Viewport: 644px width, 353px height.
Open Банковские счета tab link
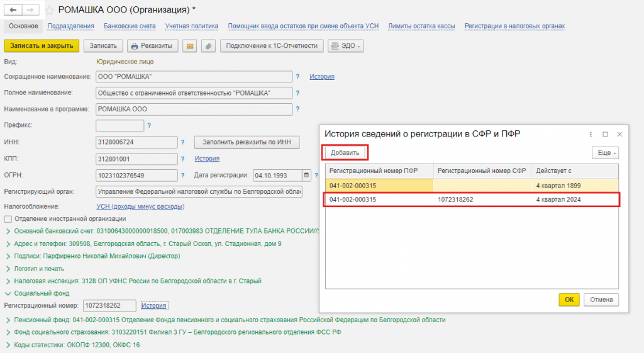coord(130,26)
